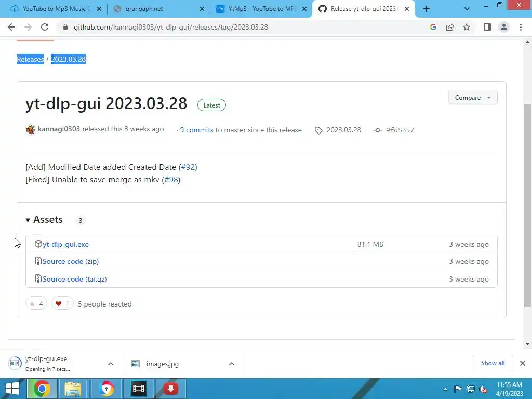Show hidden system tray icons
Image resolution: width=532 pixels, height=399 pixels.
pos(445,389)
